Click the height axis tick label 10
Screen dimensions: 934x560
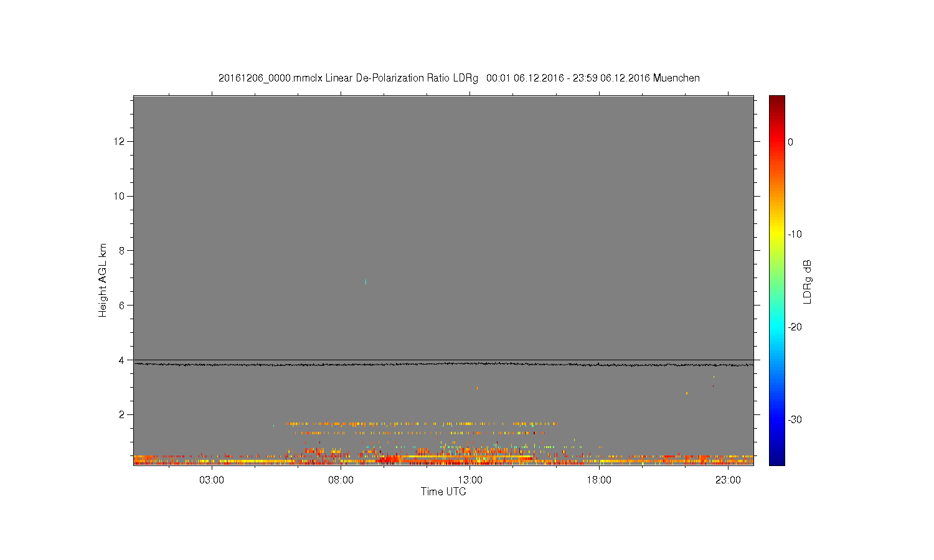point(121,196)
